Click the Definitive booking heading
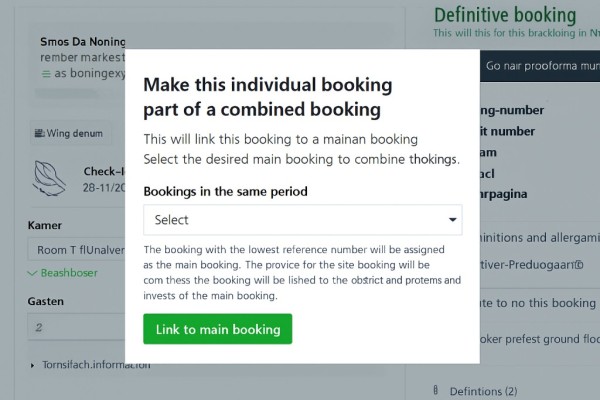The width and height of the screenshot is (600, 400). [505, 14]
